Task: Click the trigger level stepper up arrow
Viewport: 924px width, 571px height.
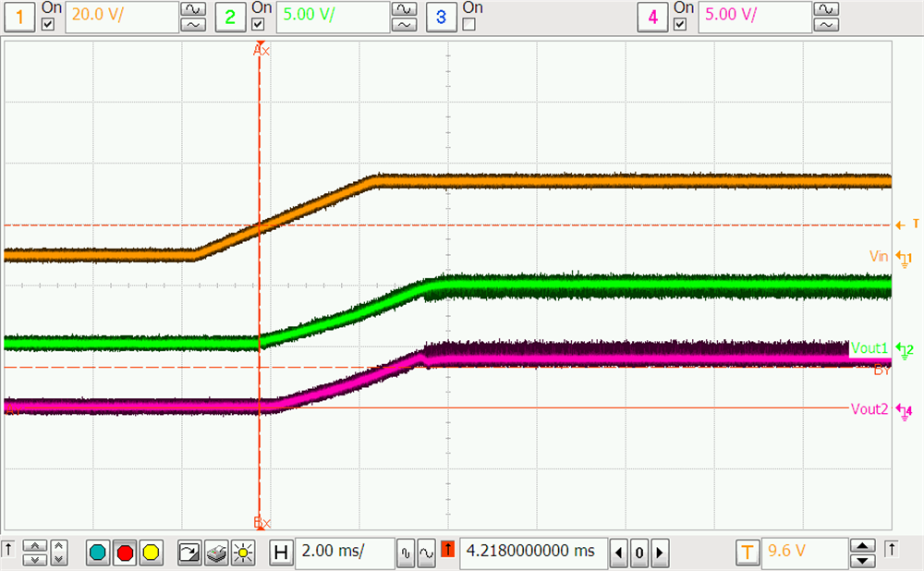Action: pyautogui.click(x=862, y=546)
